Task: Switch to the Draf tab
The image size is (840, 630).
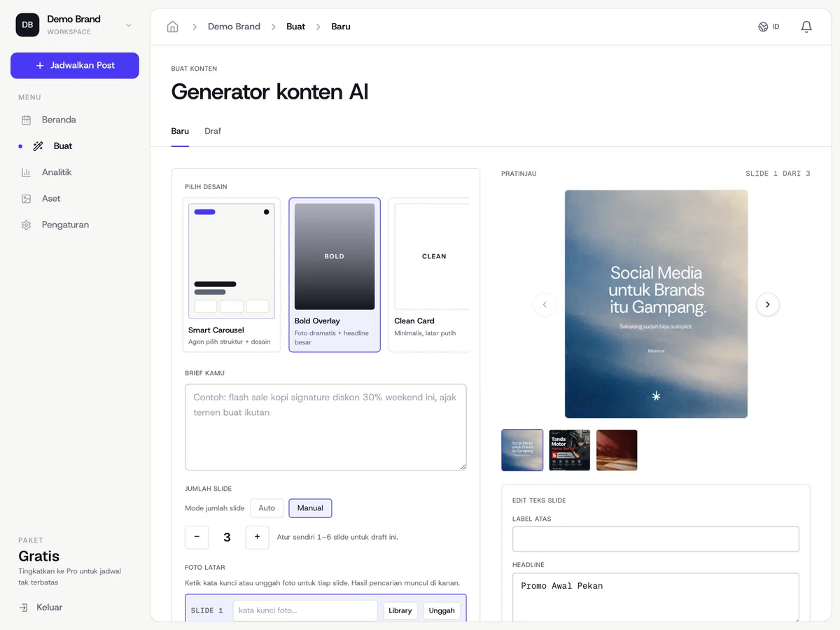Action: click(213, 131)
